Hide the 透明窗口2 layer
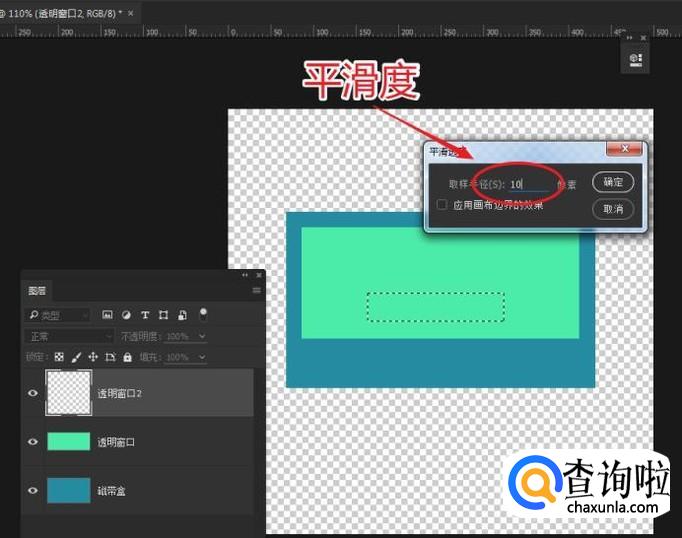 [33, 393]
